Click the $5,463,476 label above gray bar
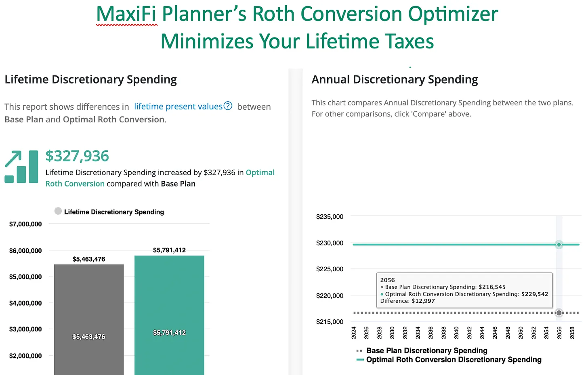The height and width of the screenshot is (375, 588). [89, 259]
